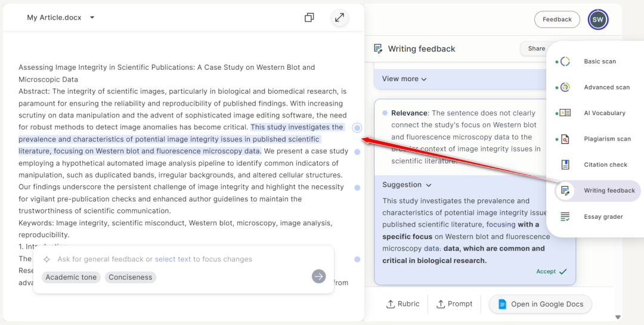Click the copy document icon
Image resolution: width=644 pixels, height=325 pixels.
(x=309, y=18)
